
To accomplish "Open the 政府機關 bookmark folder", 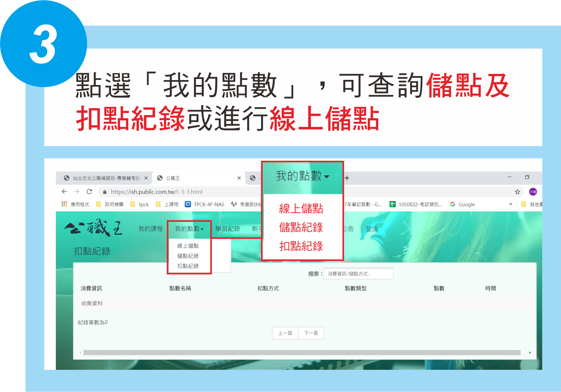I will (x=110, y=204).
